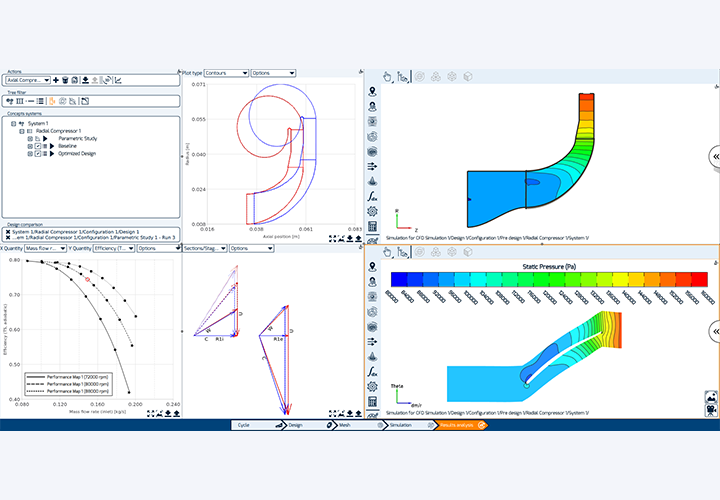Click the delete trash icon in Actions
Screen dimensions: 720x500
pyautogui.click(x=63, y=80)
